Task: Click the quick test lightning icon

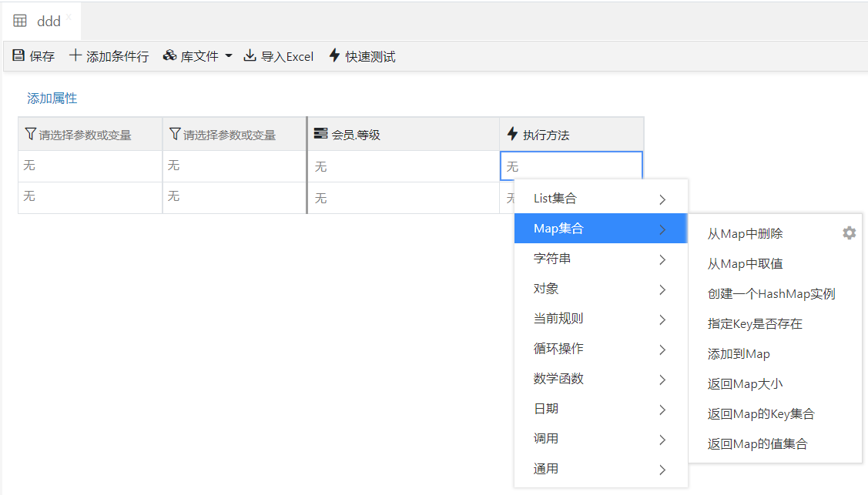Action: [334, 55]
